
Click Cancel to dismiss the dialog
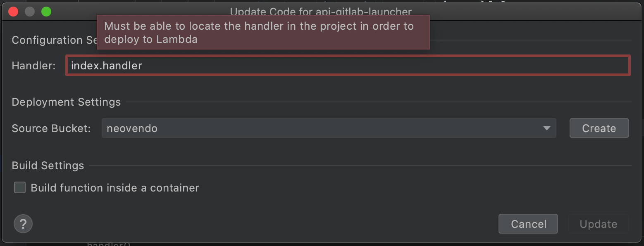(528, 224)
